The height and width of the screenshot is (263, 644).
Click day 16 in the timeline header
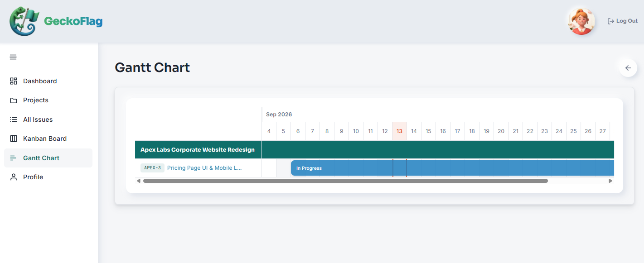pos(443,131)
